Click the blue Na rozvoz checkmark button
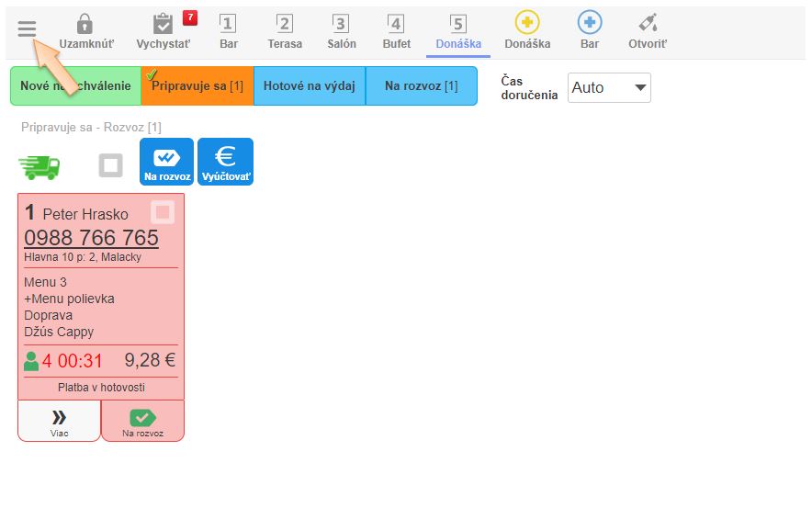This screenshot has height=519, width=812. 166,162
